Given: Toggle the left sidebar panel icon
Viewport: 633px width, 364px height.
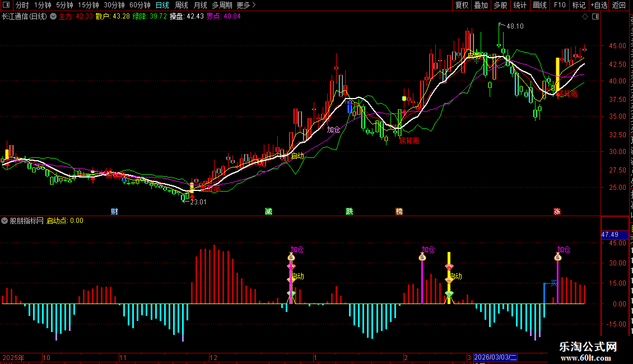Looking at the screenshot, I should pyautogui.click(x=6, y=5).
